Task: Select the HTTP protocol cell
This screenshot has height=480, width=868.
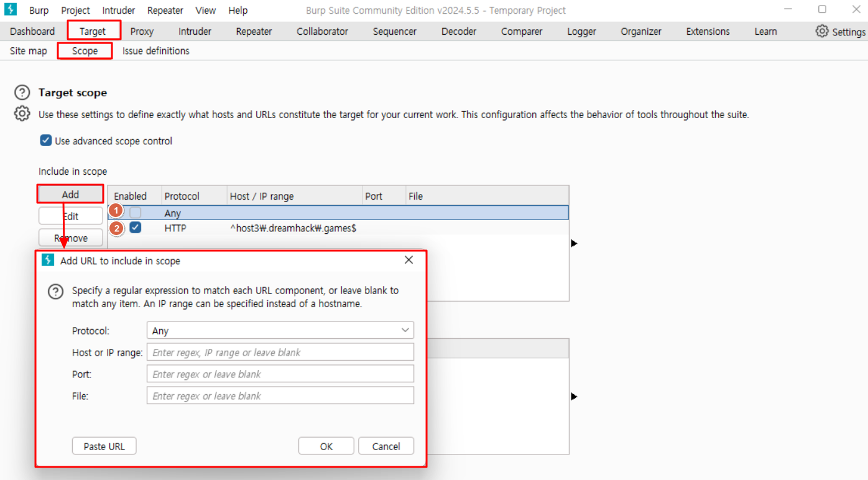Action: (175, 228)
